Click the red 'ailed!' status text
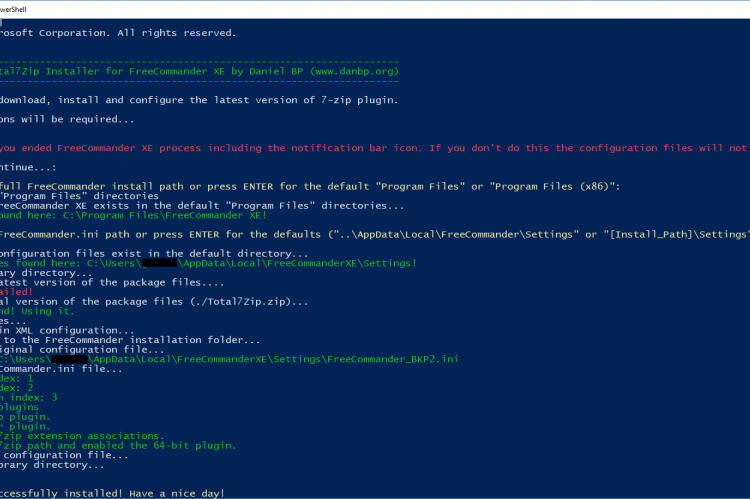The image size is (750, 499). (16, 292)
